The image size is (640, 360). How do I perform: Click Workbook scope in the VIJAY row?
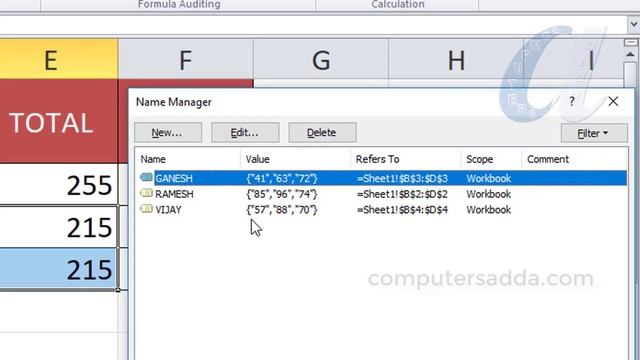[489, 209]
